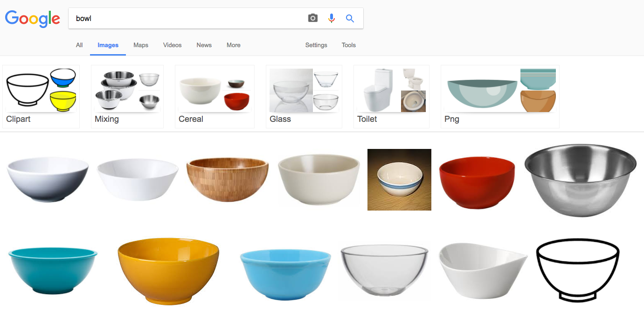Switch to the Maps tab

click(140, 45)
